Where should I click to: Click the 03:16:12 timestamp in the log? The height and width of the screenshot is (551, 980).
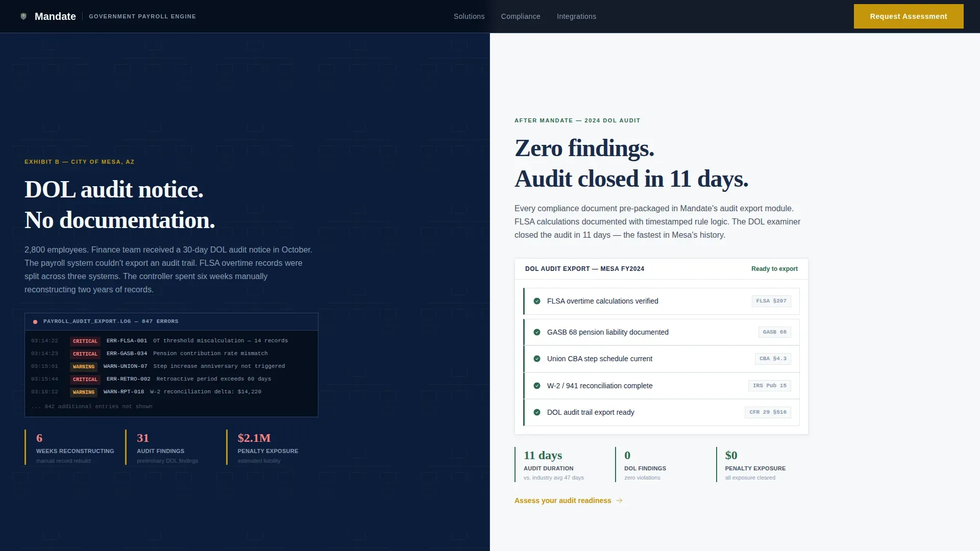(x=44, y=392)
